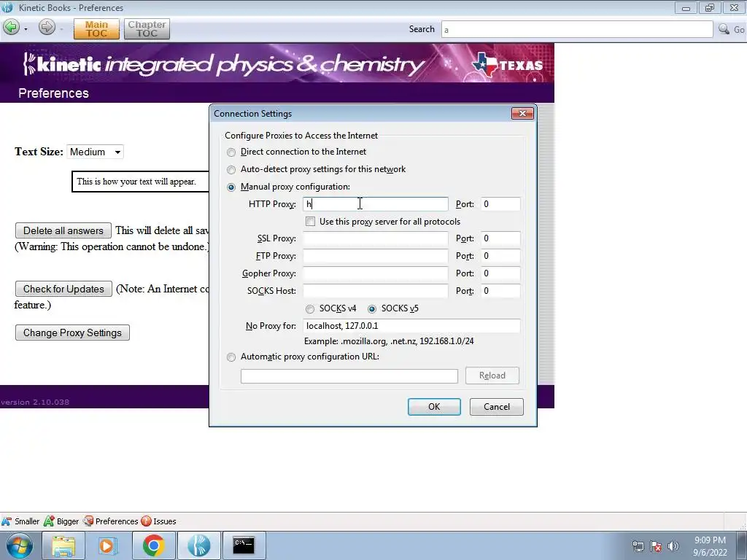Click the Texas logo in banner

pos(508,65)
